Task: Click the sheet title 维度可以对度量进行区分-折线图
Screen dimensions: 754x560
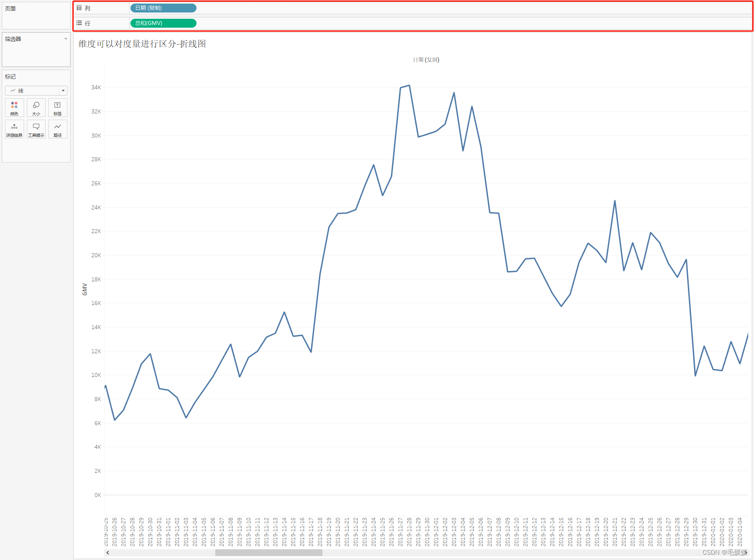Action: (142, 44)
